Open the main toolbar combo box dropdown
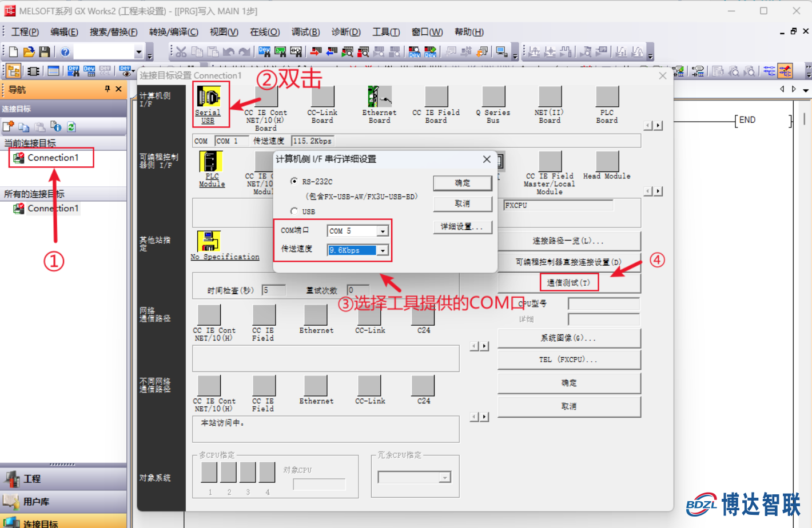Screen dimensions: 812x528 tap(138, 52)
